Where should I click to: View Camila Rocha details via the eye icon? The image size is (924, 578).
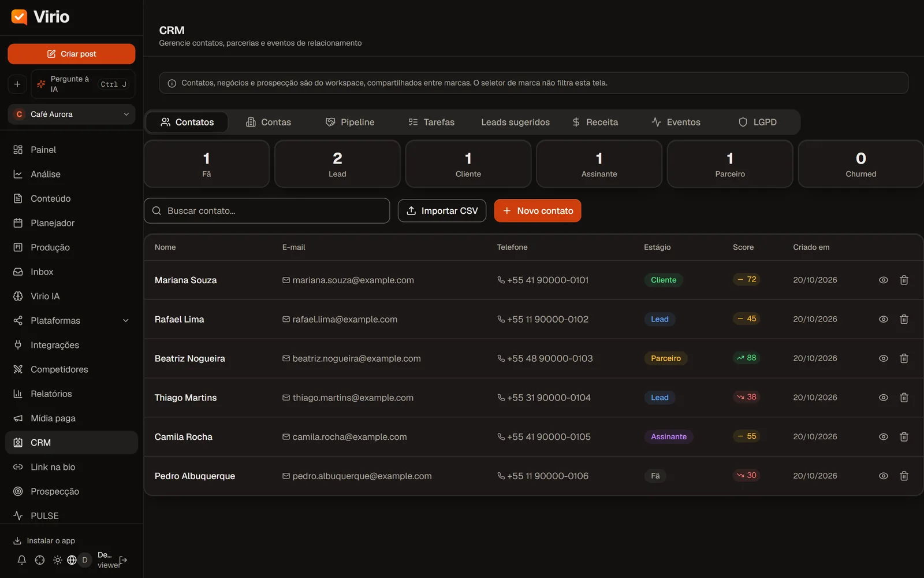pos(884,437)
